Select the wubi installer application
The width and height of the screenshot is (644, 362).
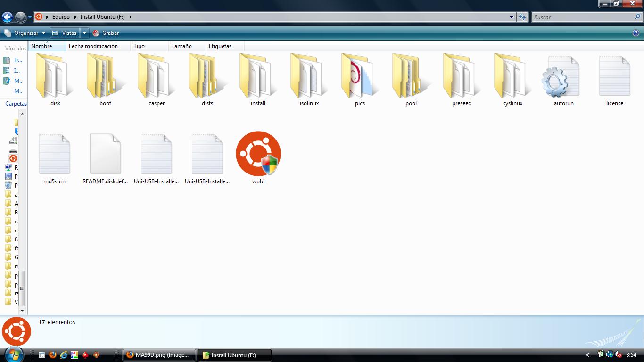click(x=258, y=158)
